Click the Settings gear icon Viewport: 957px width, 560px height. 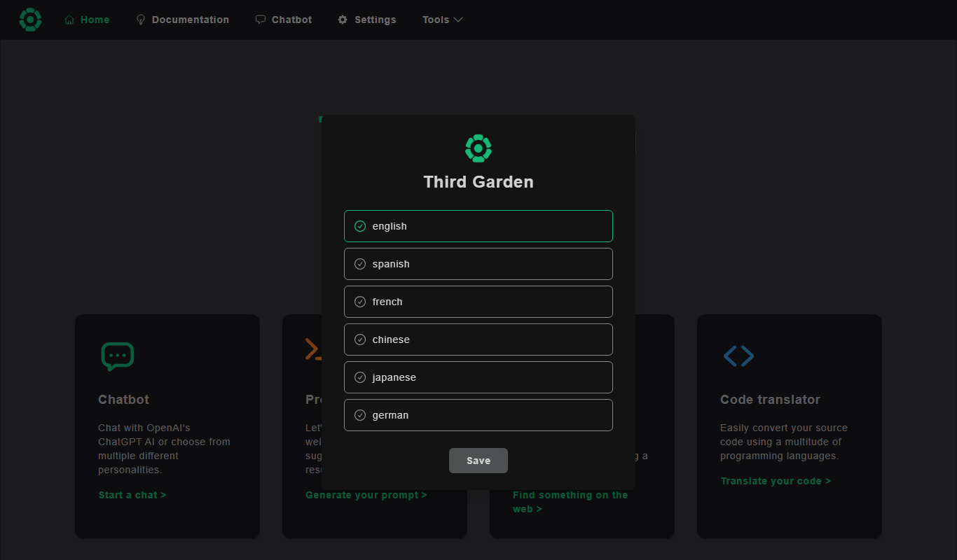pyautogui.click(x=343, y=20)
